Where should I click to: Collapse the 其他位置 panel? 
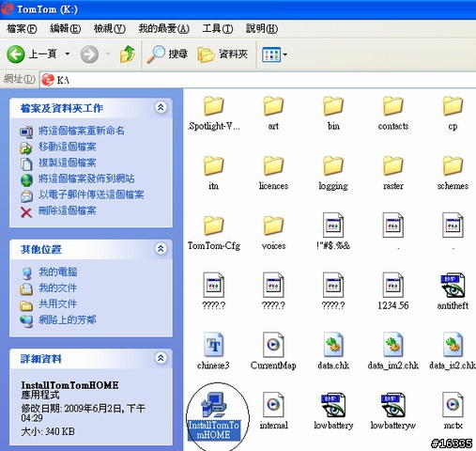(x=161, y=249)
